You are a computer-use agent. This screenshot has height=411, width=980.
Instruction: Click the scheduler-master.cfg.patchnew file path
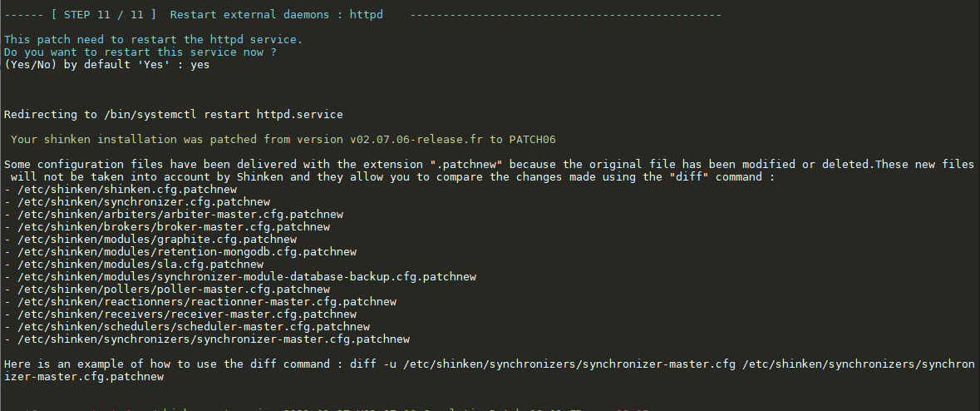click(x=193, y=327)
